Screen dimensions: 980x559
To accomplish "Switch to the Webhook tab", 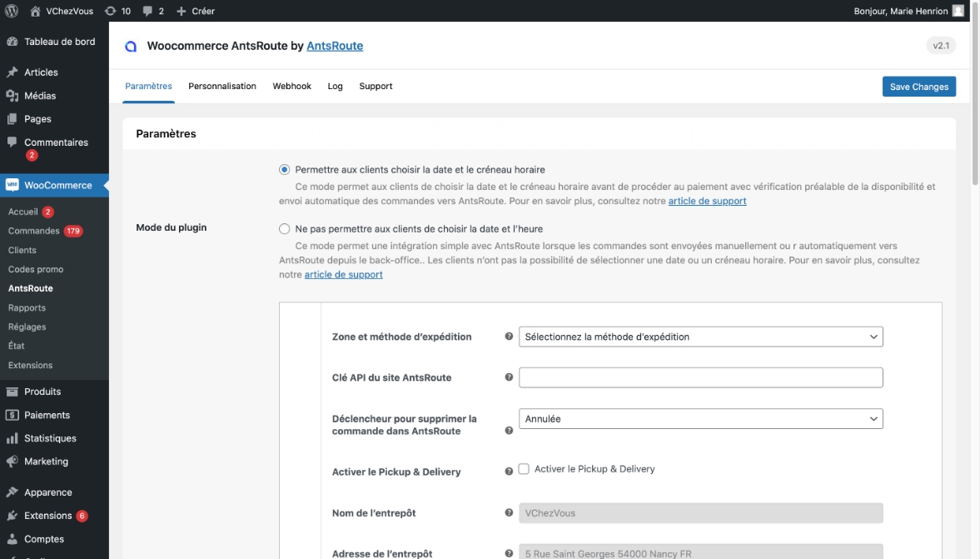I will click(x=291, y=86).
